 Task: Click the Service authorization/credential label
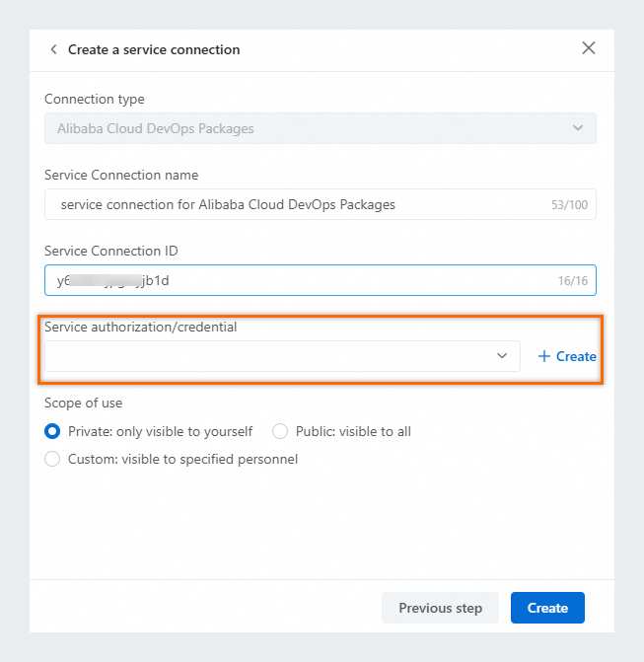pos(140,327)
